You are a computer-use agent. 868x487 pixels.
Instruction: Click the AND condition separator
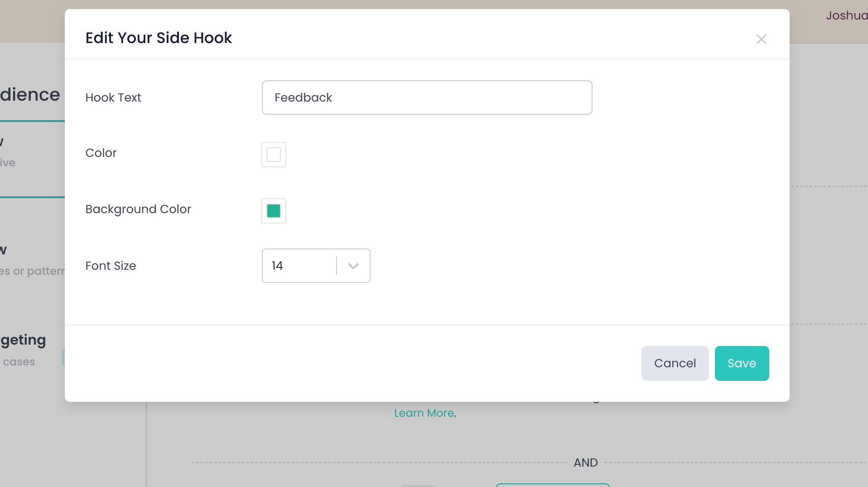(x=586, y=463)
